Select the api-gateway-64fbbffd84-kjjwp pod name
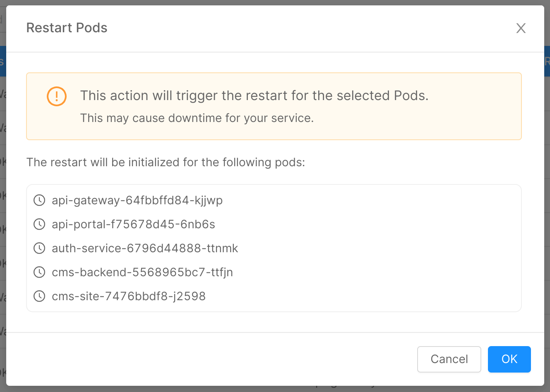Viewport: 550px width, 392px height. (137, 201)
